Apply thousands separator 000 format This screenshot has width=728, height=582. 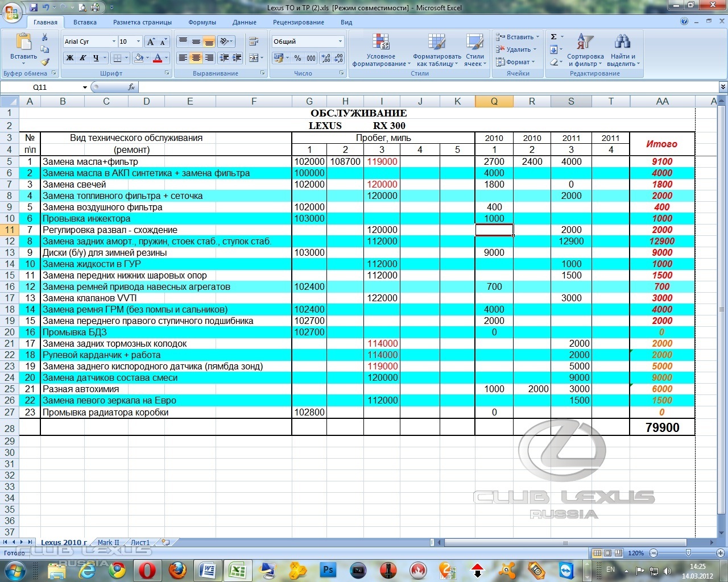311,58
